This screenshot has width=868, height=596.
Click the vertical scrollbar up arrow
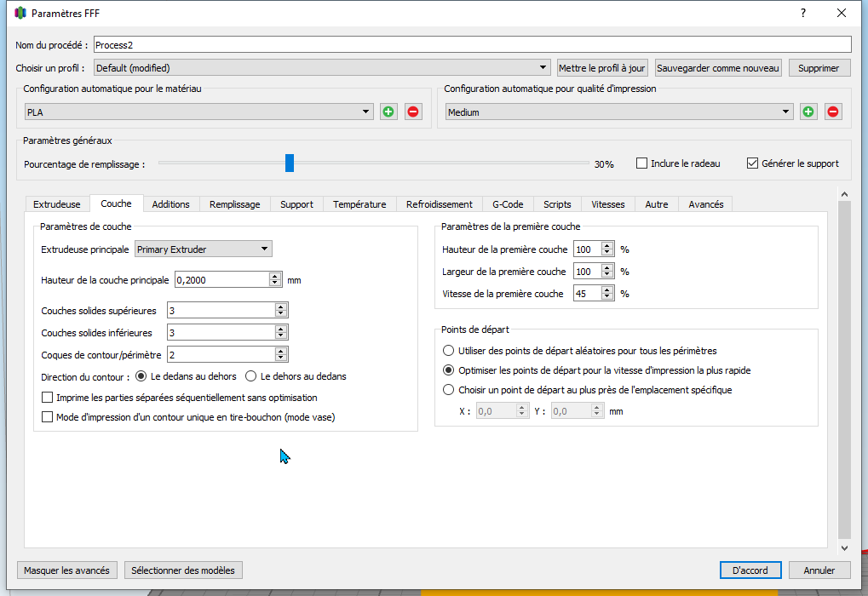click(x=844, y=193)
